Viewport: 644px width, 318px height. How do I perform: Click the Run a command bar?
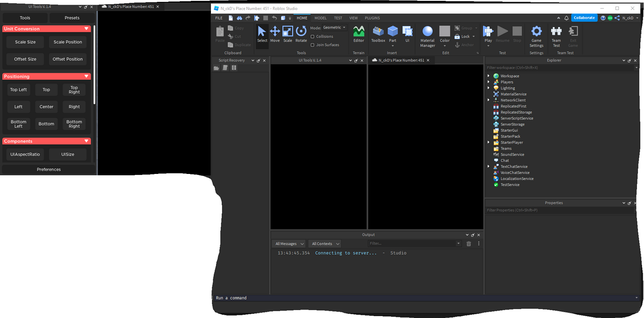pos(426,297)
